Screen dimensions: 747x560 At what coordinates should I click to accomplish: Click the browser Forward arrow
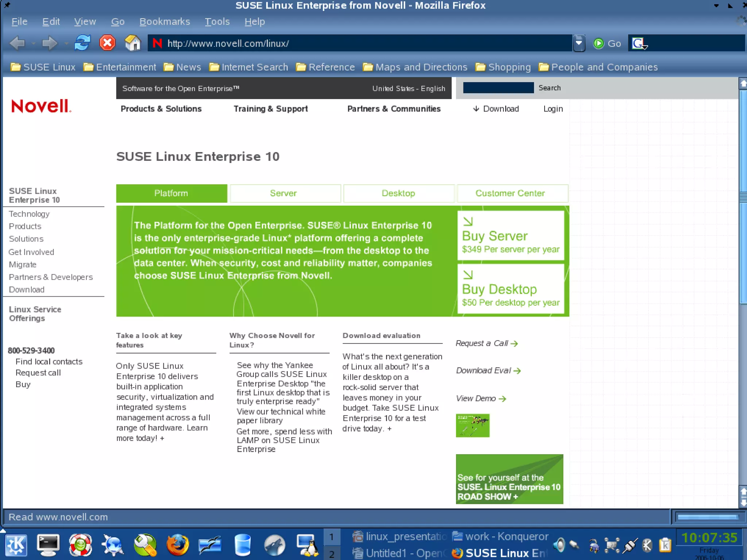[49, 43]
